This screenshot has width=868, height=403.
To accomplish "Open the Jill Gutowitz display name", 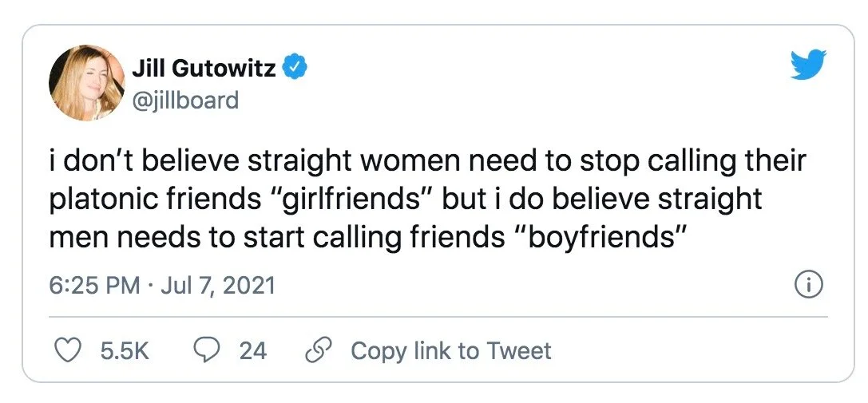I will point(204,69).
